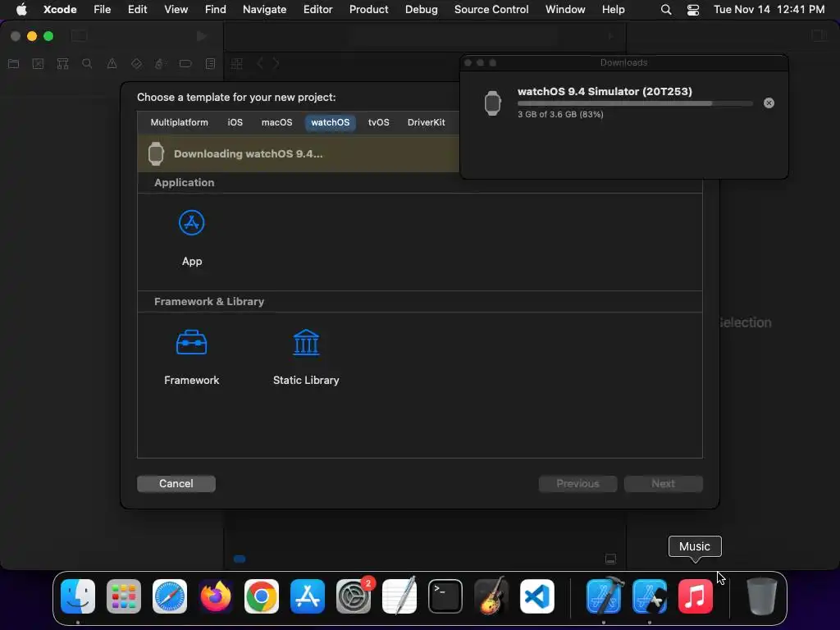Open System Settings from the Dock
Viewport: 840px width, 630px height.
(354, 596)
